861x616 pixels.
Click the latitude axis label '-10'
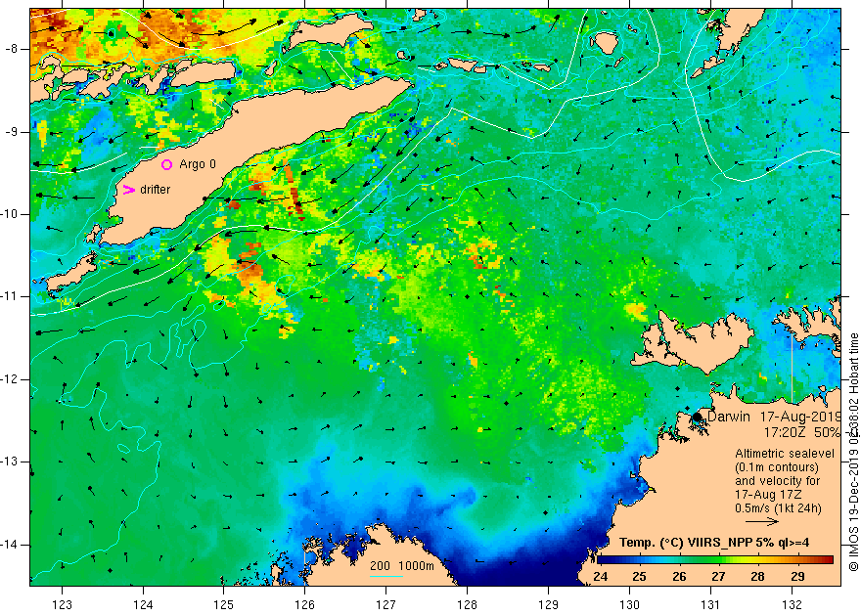tap(10, 214)
